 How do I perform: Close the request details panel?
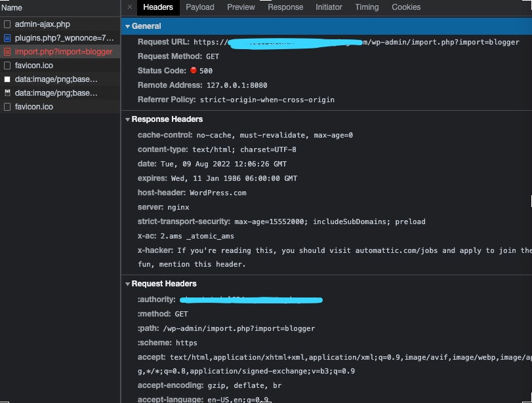(130, 7)
